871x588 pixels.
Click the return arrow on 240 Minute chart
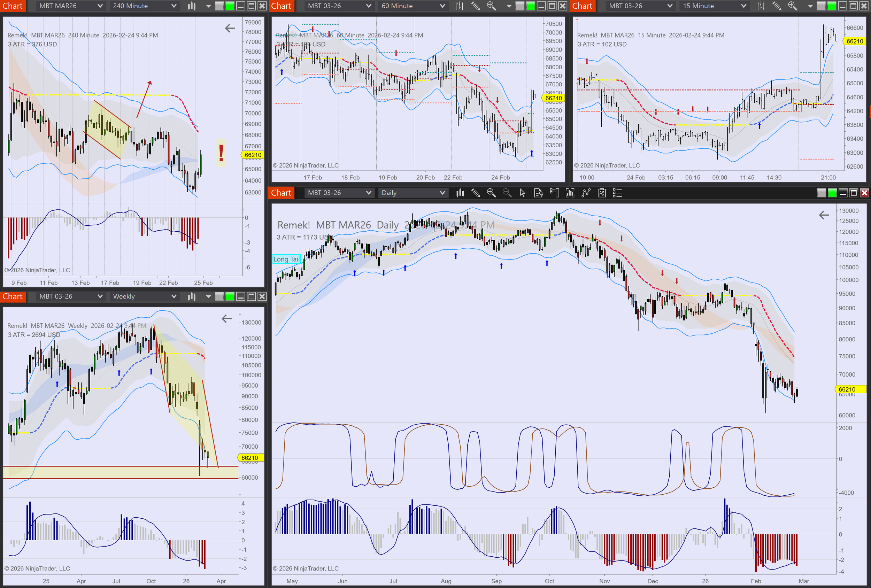click(x=230, y=28)
